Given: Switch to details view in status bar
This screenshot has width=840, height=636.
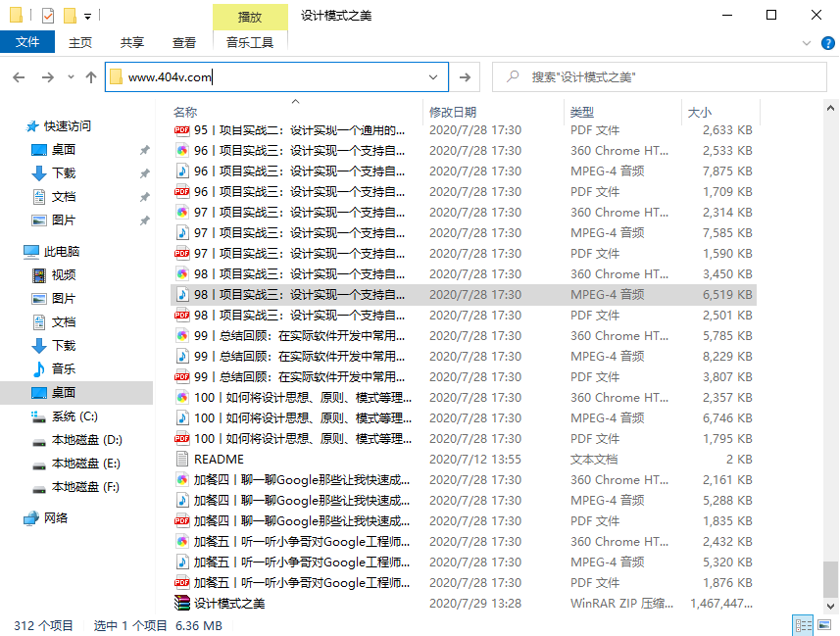Looking at the screenshot, I should (x=804, y=625).
